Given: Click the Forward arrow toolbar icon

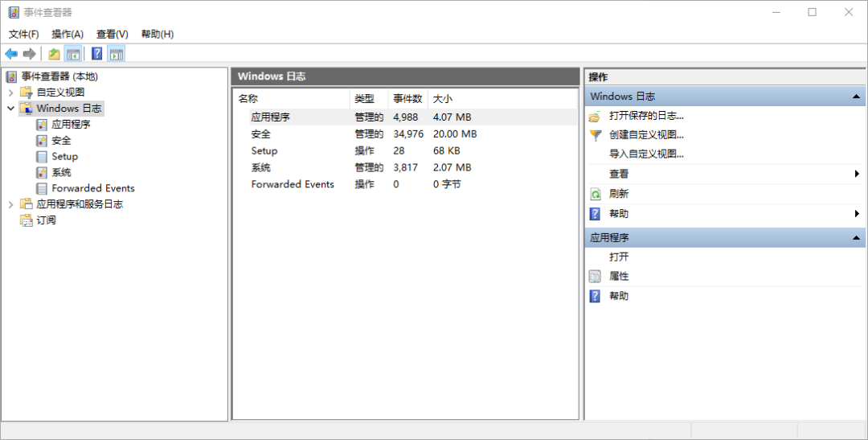Looking at the screenshot, I should (30, 54).
